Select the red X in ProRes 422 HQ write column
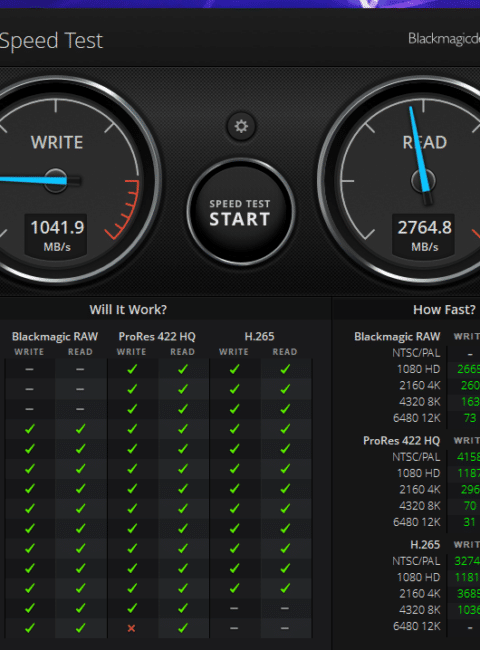This screenshot has width=480, height=650. (x=131, y=628)
